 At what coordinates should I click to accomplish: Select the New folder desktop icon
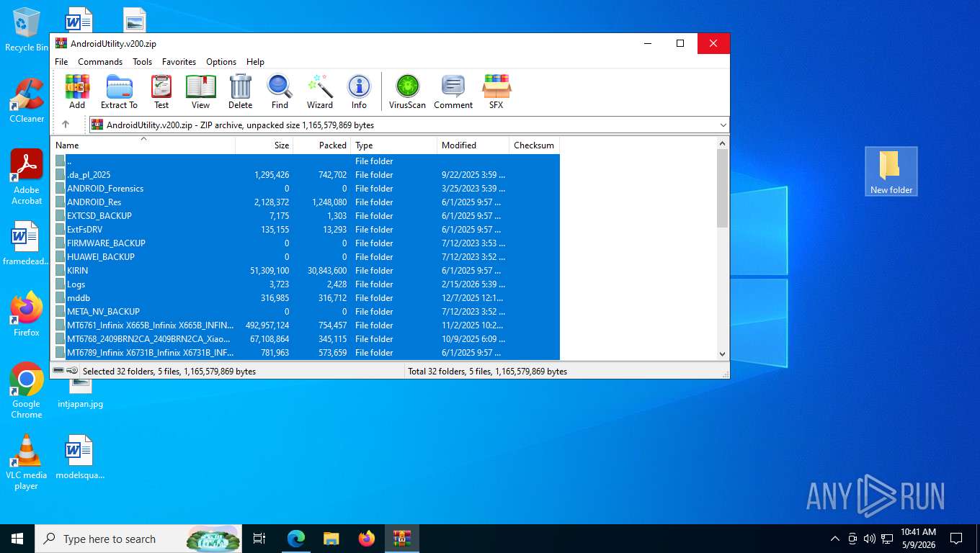point(891,171)
